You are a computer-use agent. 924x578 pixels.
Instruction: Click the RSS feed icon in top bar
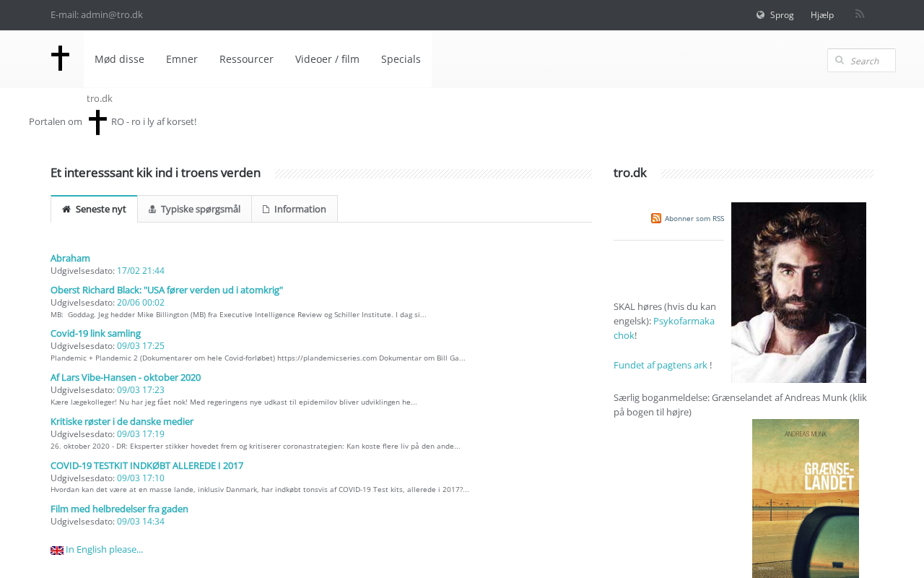point(860,14)
